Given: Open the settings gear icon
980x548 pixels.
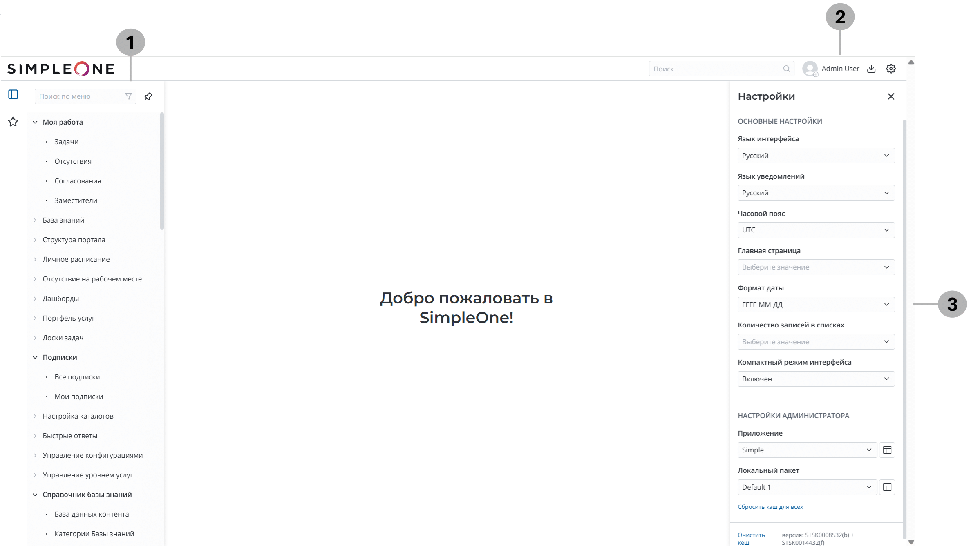Looking at the screenshot, I should [891, 68].
